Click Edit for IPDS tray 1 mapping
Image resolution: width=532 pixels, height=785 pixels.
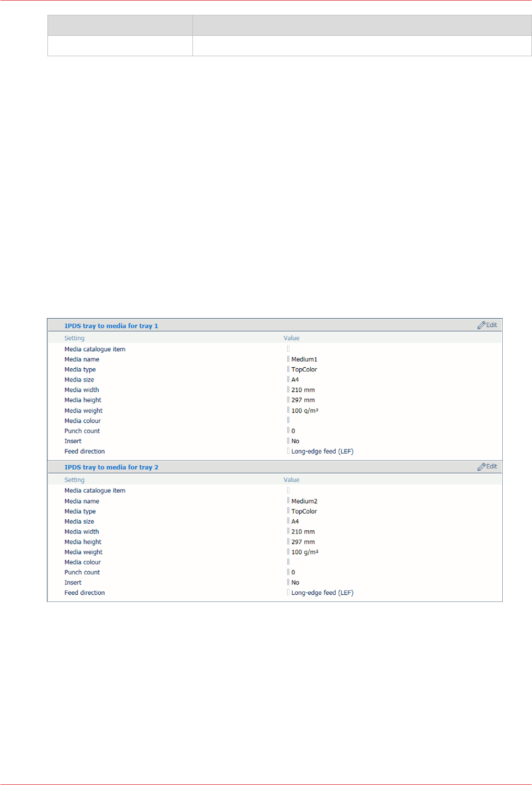click(x=487, y=325)
